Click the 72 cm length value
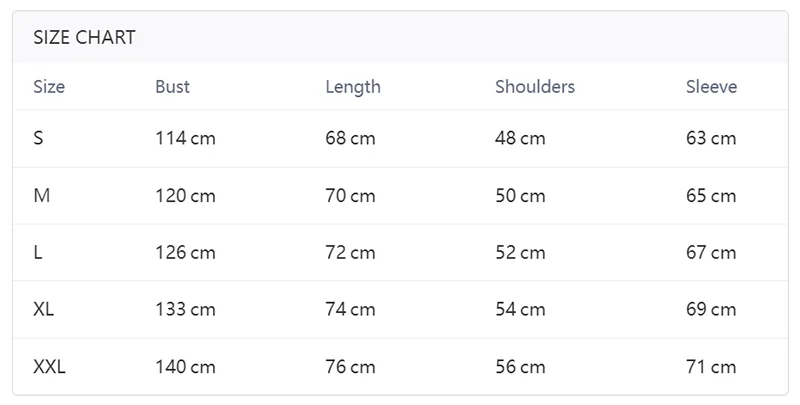This screenshot has width=800, height=405. point(350,253)
